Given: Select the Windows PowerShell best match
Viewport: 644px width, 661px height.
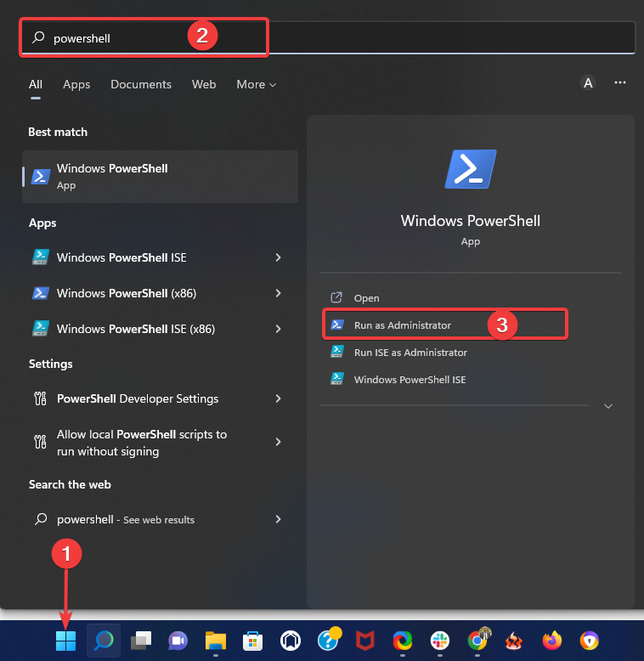Looking at the screenshot, I should pyautogui.click(x=161, y=177).
